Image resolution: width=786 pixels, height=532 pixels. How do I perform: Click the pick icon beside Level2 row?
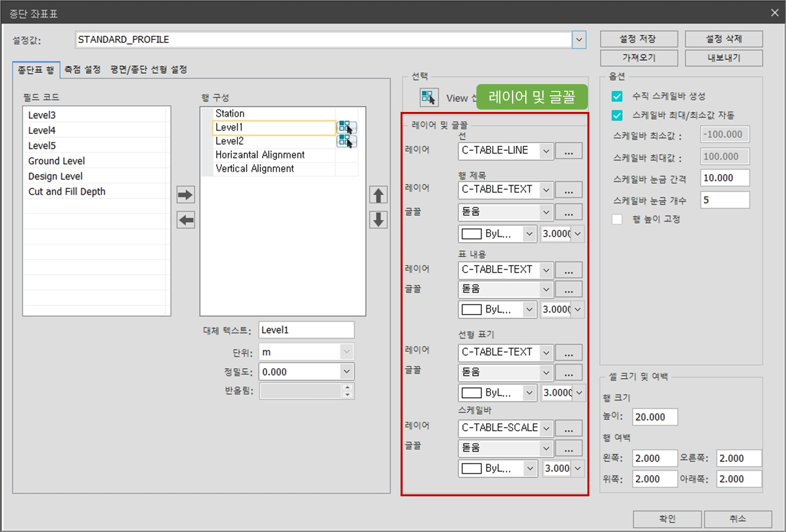pyautogui.click(x=346, y=141)
